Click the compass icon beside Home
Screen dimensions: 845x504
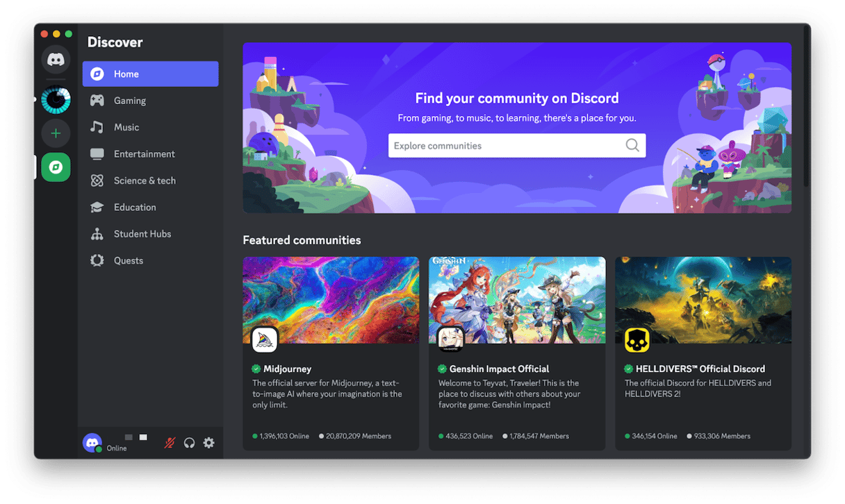click(x=97, y=74)
